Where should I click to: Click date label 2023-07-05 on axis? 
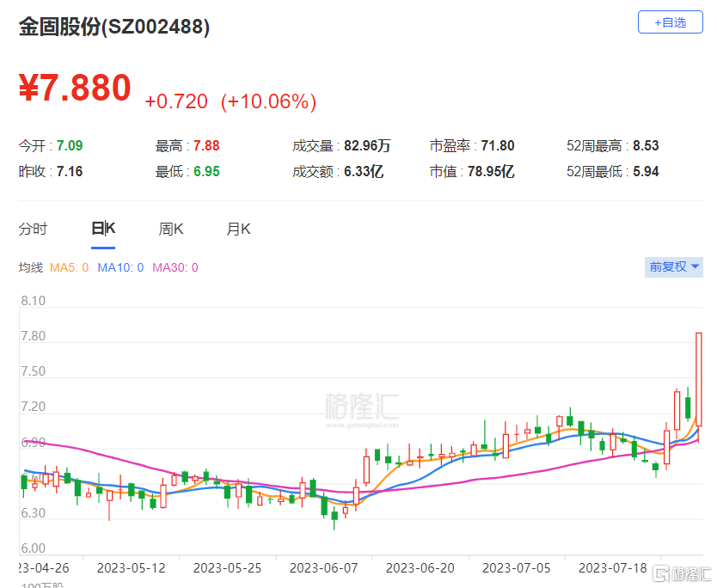click(517, 568)
